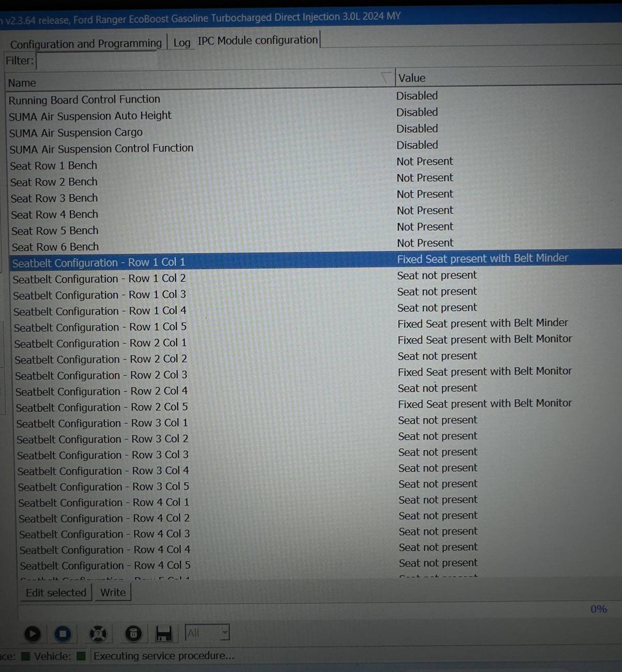Click the Name column sort arrow
The width and height of the screenshot is (622, 672).
point(386,78)
